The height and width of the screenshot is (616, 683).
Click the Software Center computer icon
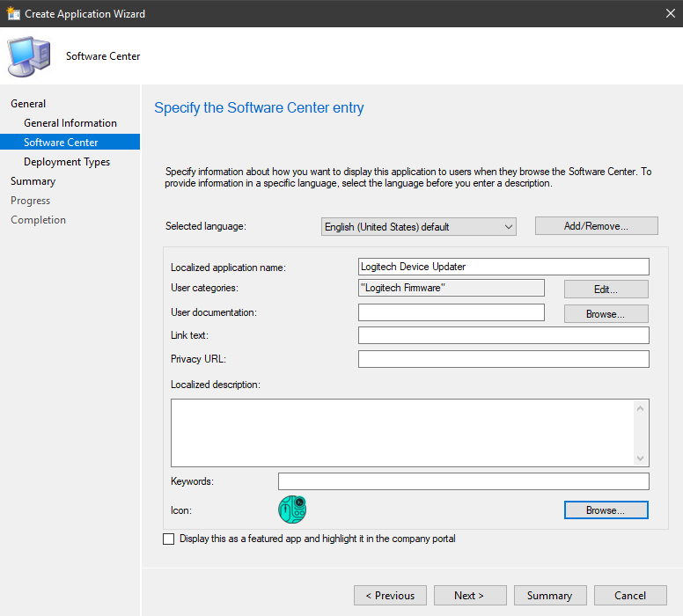(29, 56)
